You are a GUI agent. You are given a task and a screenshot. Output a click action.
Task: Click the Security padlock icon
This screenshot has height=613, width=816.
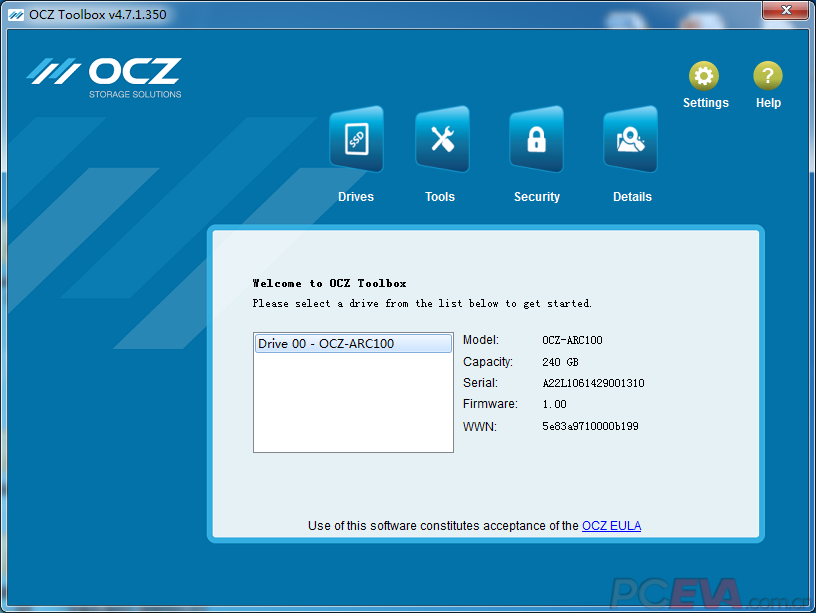[536, 139]
